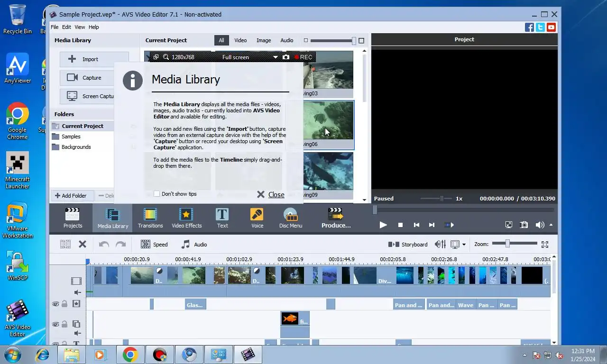The height and width of the screenshot is (364, 607).
Task: Toggle visibility of the video overlay track
Action: [x=55, y=324]
